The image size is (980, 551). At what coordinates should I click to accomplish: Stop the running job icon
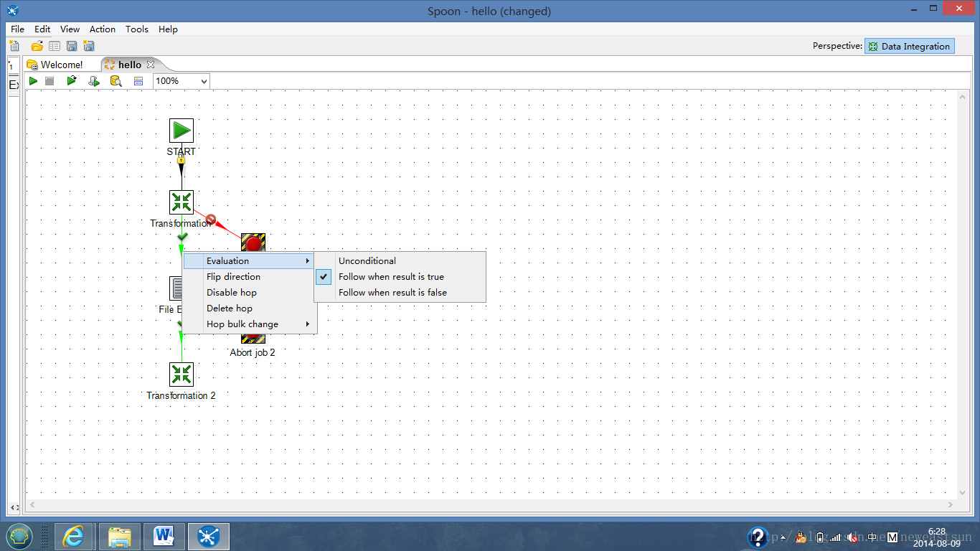tap(50, 81)
